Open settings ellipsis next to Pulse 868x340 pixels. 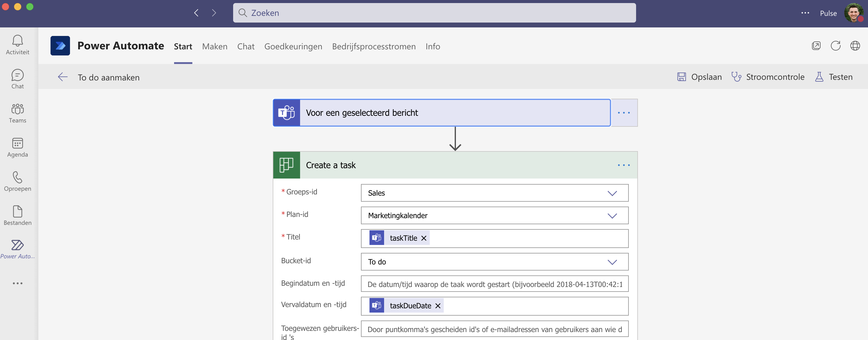pos(805,13)
